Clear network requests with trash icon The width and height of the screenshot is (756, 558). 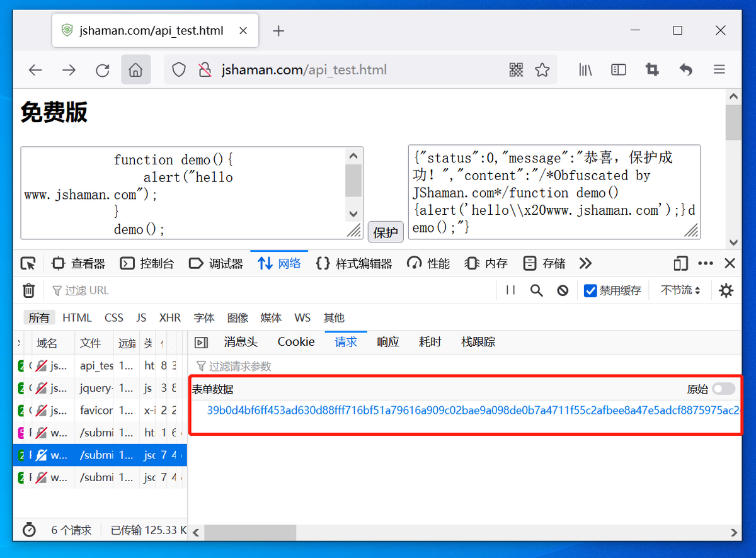coord(28,290)
